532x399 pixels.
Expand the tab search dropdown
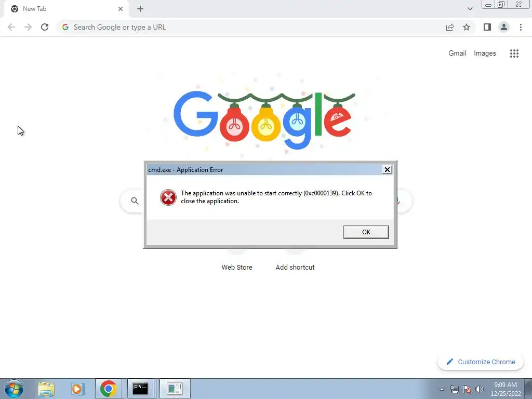tap(470, 9)
